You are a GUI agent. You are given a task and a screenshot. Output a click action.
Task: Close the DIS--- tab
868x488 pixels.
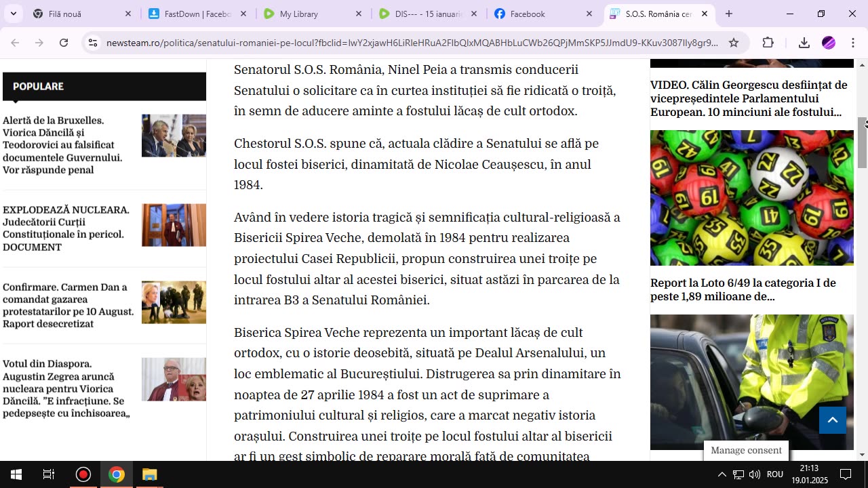point(474,14)
